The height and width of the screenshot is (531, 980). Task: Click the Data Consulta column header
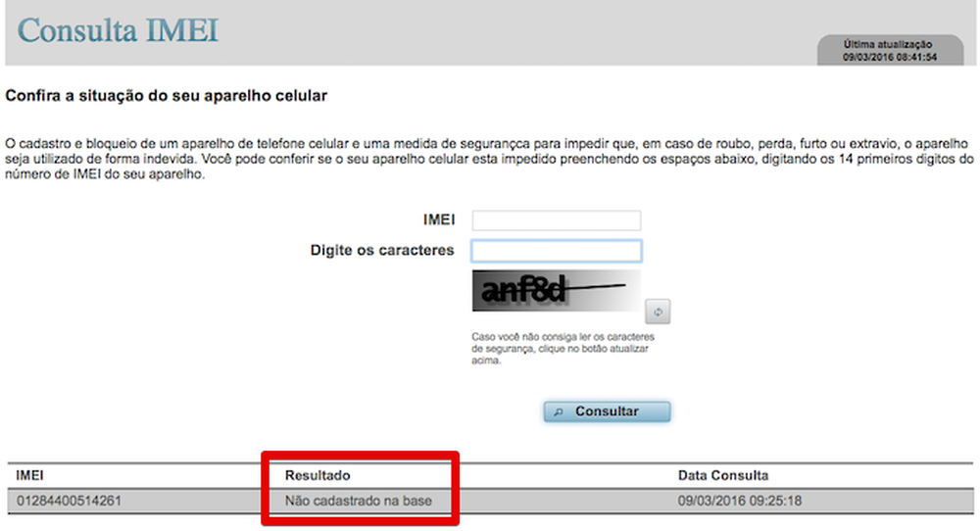(723, 475)
